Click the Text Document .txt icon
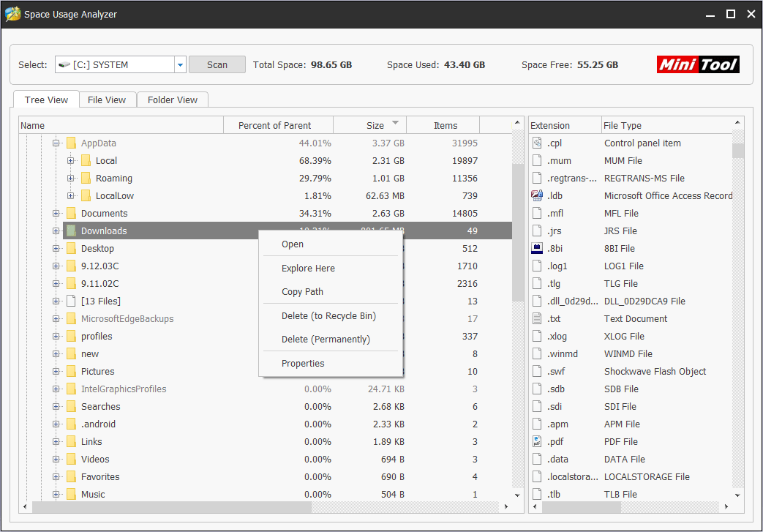This screenshot has width=763, height=532. pyautogui.click(x=537, y=318)
